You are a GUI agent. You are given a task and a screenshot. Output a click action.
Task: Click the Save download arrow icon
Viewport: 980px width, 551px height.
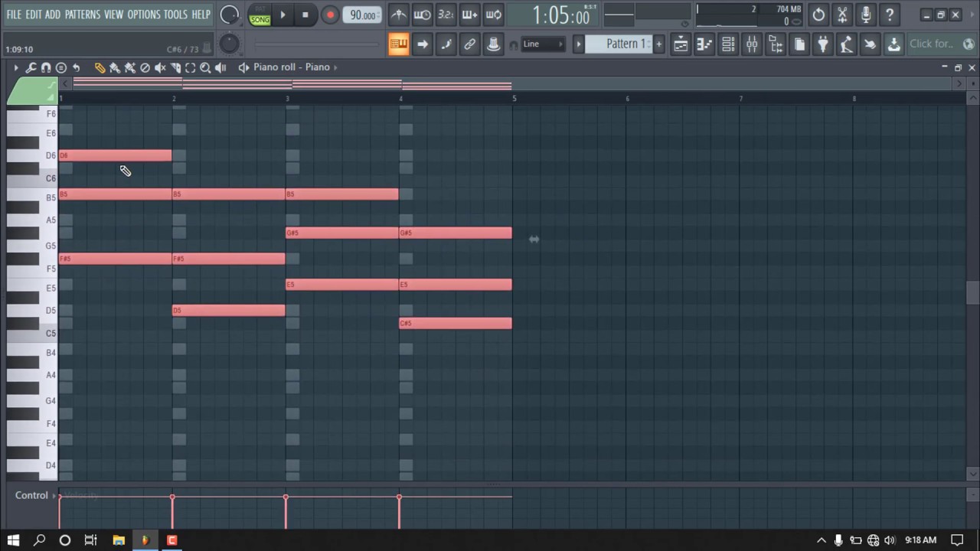coord(893,44)
